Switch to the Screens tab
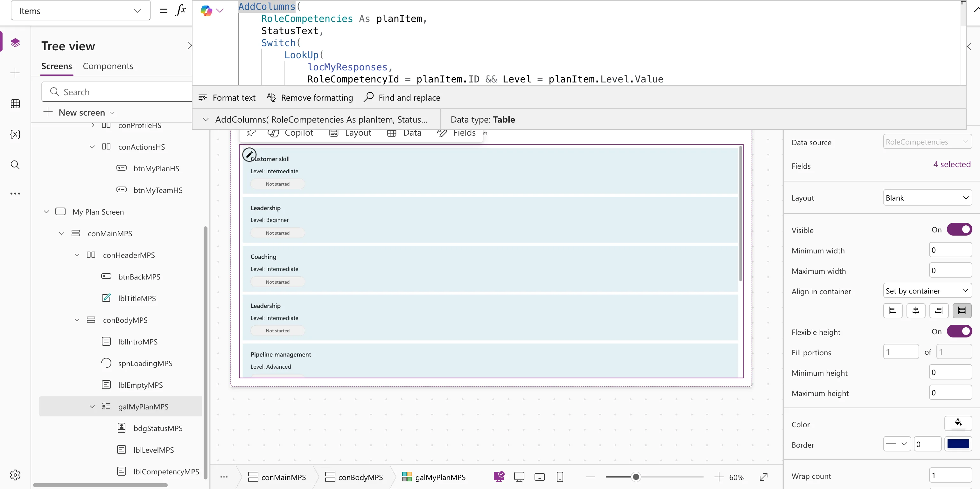The height and width of the screenshot is (489, 980). pyautogui.click(x=57, y=66)
